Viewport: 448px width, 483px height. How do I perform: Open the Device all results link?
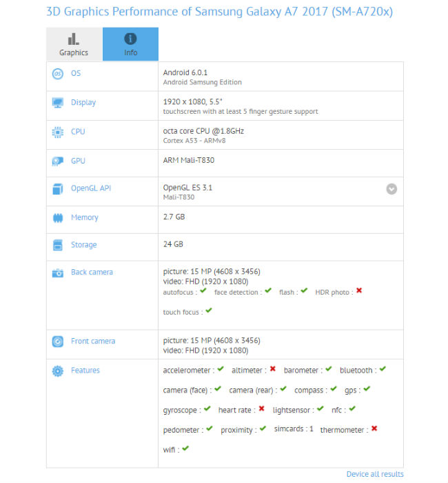(374, 474)
